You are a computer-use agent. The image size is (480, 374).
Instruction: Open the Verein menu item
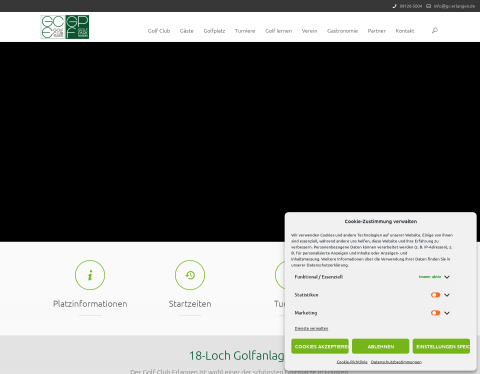310,31
